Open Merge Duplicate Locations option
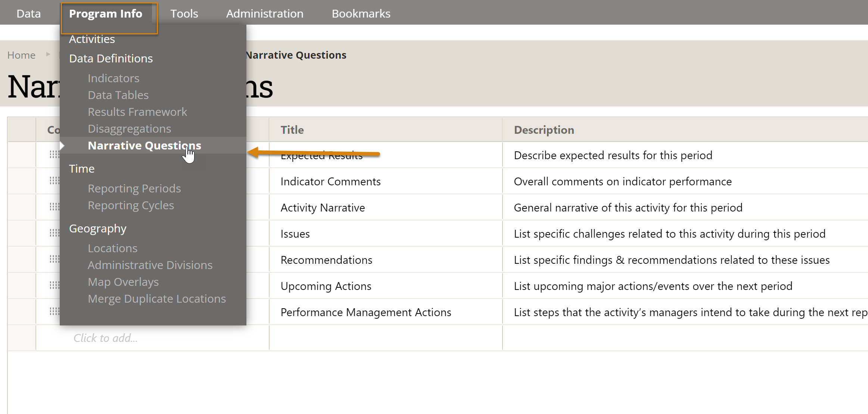Viewport: 868px width, 414px height. [x=156, y=299]
